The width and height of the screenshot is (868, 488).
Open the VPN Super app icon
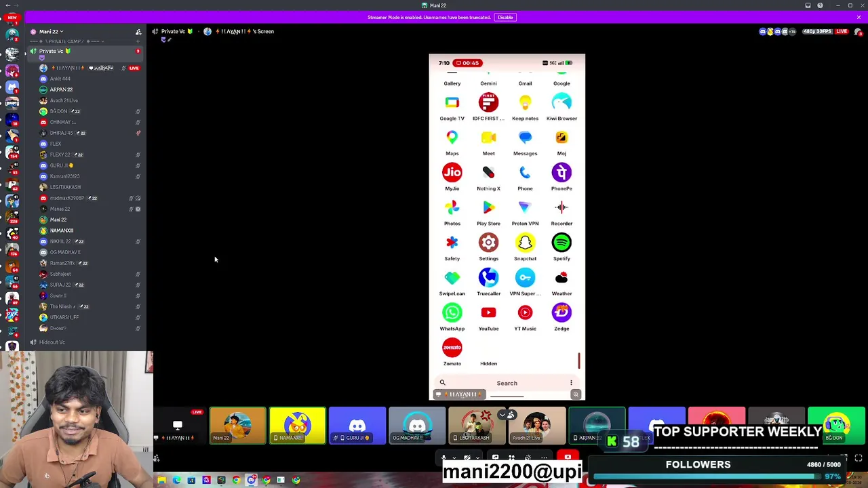pos(525,277)
